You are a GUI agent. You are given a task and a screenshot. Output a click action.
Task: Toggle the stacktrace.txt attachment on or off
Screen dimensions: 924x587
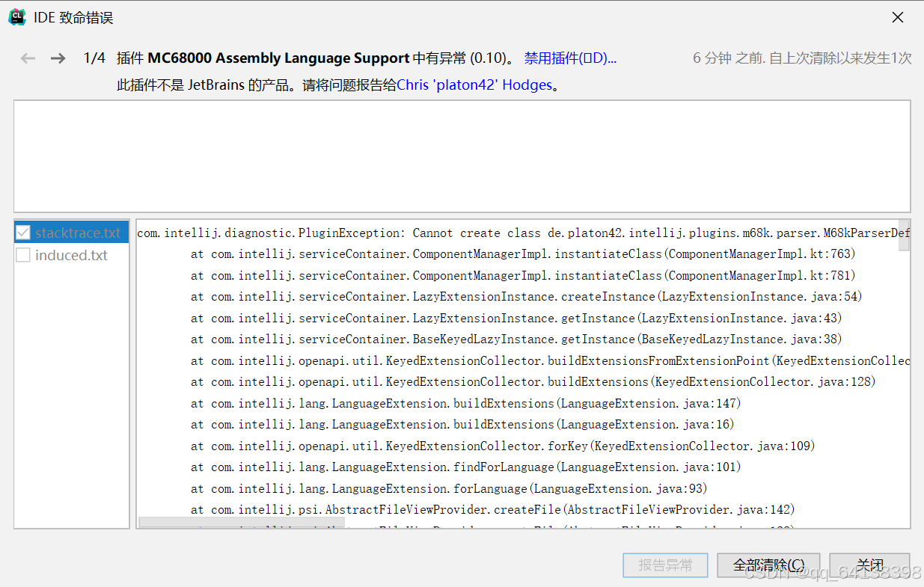pyautogui.click(x=22, y=232)
